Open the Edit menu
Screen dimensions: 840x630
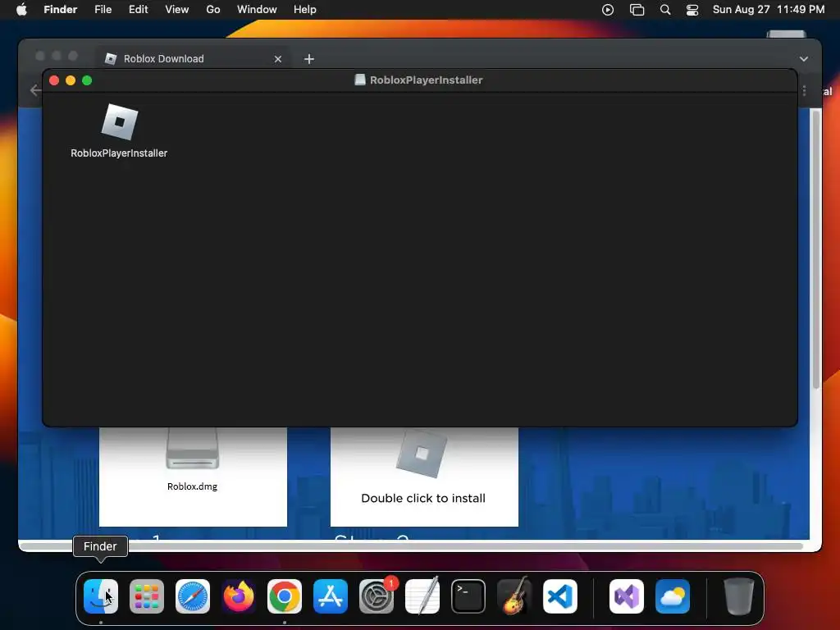[138, 10]
